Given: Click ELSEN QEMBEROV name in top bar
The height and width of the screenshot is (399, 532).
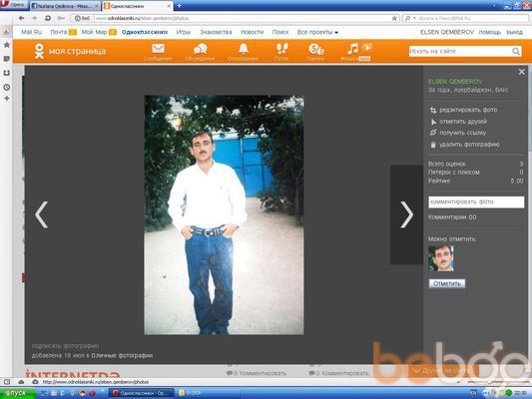Looking at the screenshot, I should click(x=447, y=32).
